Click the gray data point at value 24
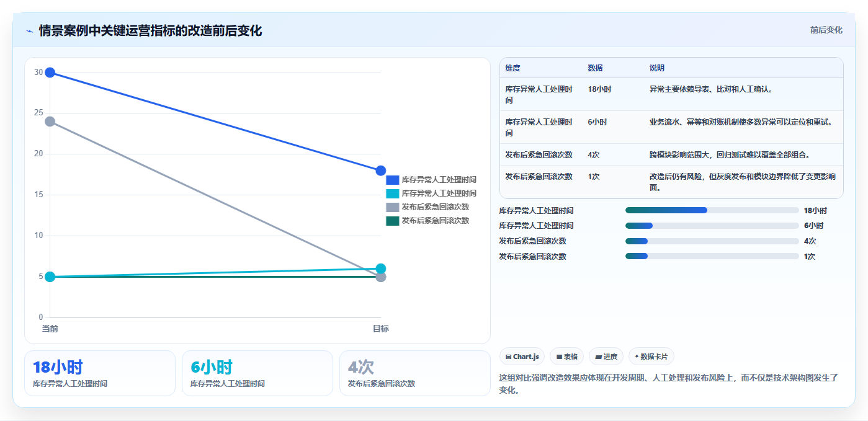 [50, 122]
